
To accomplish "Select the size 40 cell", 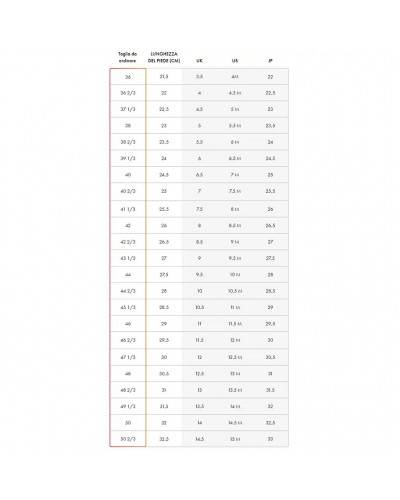I will (128, 175).
